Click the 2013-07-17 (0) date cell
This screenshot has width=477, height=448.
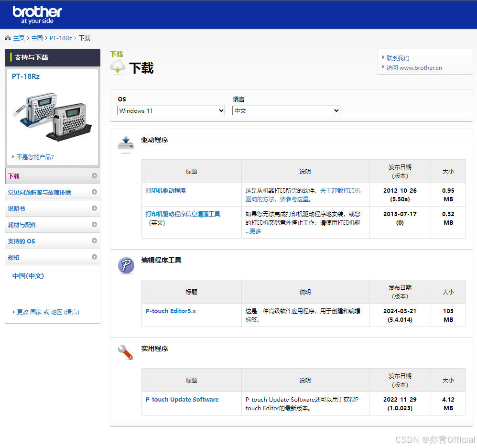pyautogui.click(x=400, y=222)
